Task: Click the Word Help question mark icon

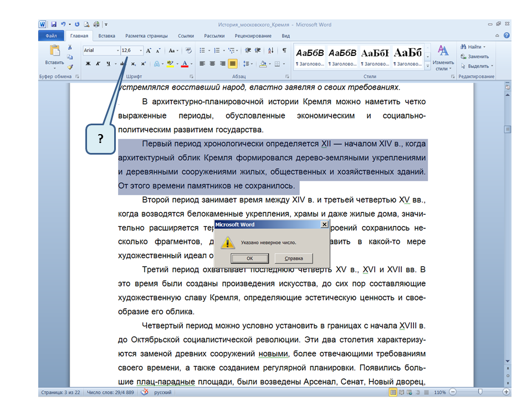Action: click(507, 35)
